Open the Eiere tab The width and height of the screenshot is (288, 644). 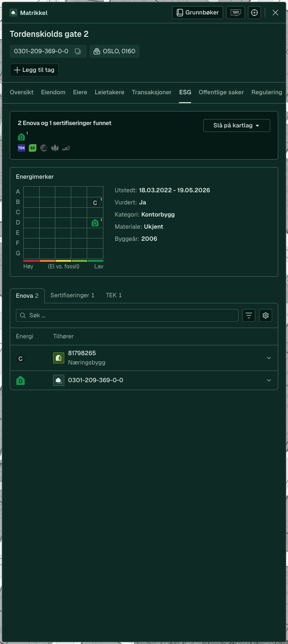pos(80,92)
